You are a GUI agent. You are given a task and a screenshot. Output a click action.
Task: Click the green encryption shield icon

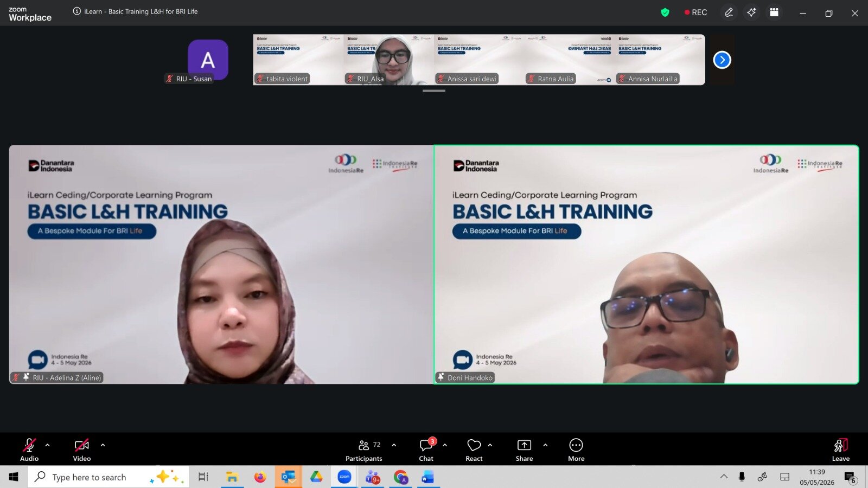[665, 12]
